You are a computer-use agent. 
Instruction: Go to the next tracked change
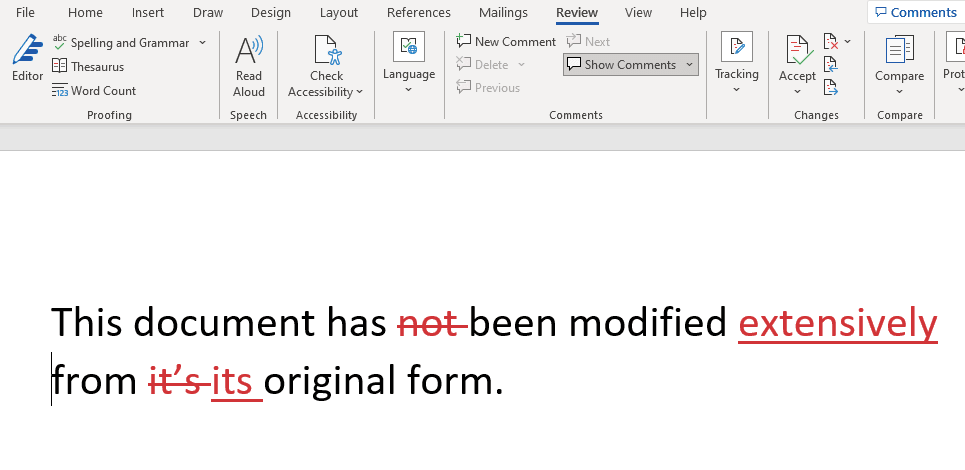pos(831,88)
